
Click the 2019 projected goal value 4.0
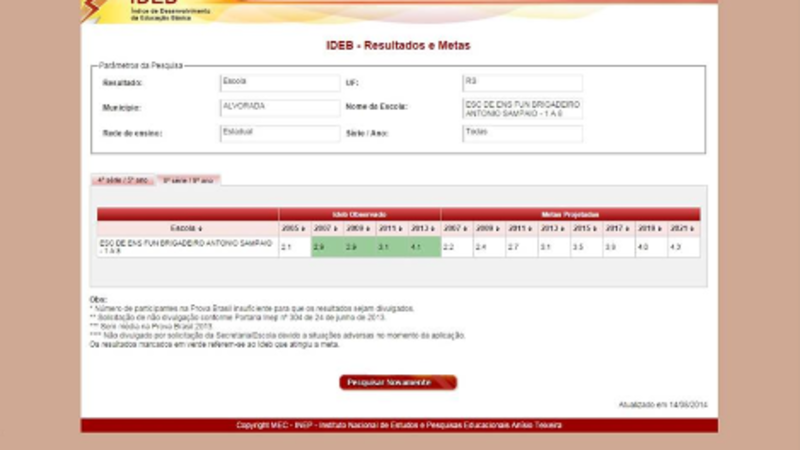click(651, 247)
